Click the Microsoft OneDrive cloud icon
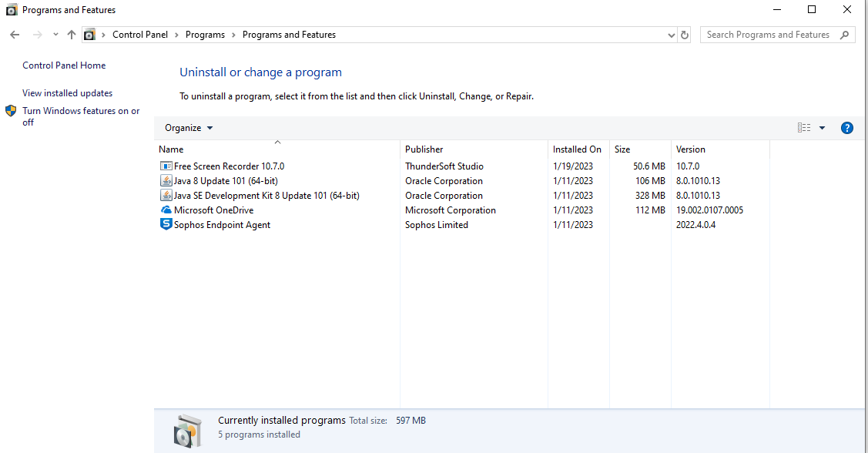This screenshot has height=453, width=868. 166,210
